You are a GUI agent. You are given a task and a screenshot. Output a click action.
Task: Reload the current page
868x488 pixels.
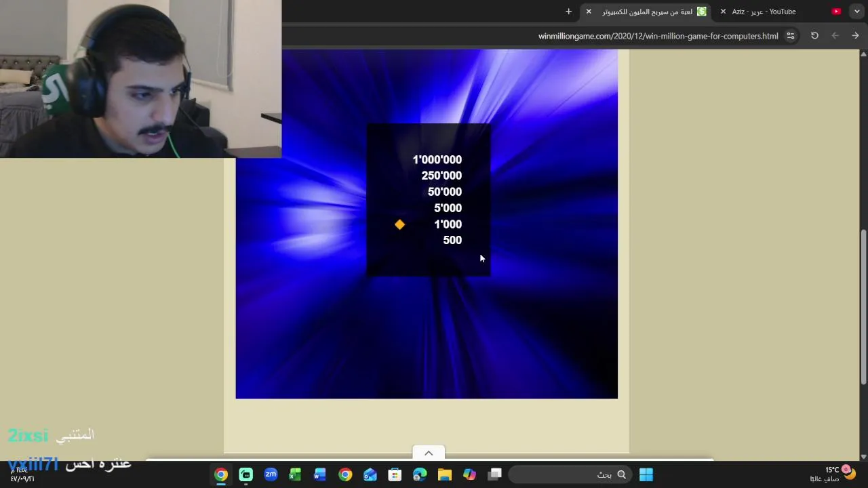[814, 36]
